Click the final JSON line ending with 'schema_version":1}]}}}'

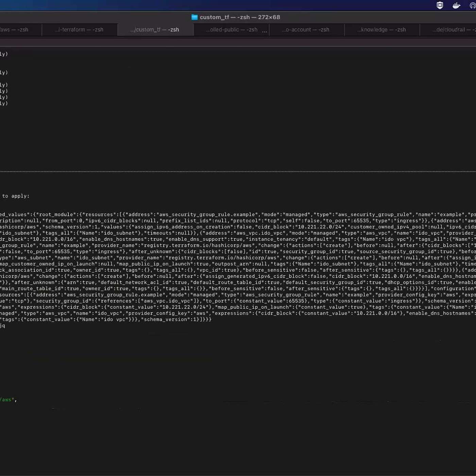coord(106,320)
